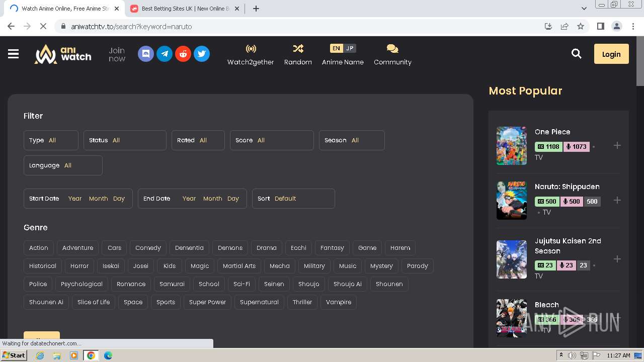
Task: Choose the Start Date year
Action: [x=75, y=199]
